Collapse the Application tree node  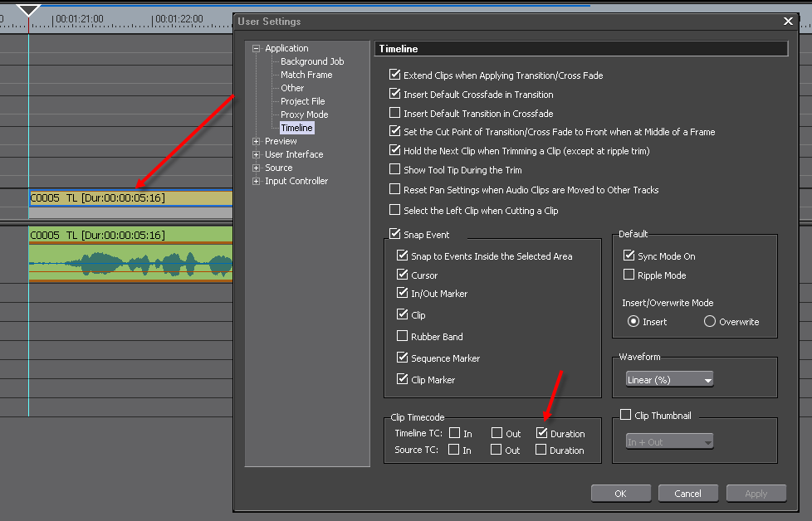coord(257,48)
